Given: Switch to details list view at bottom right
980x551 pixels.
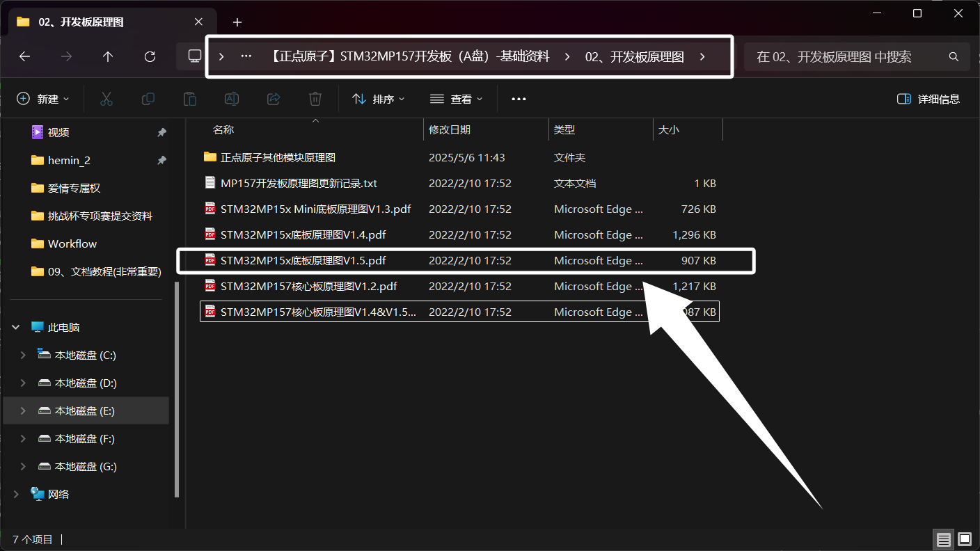Looking at the screenshot, I should coord(943,539).
